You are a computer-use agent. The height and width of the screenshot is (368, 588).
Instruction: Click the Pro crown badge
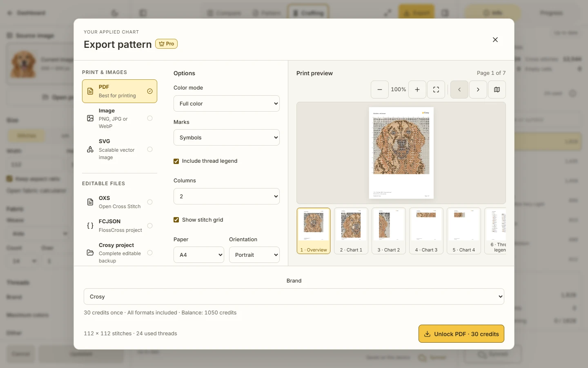[167, 44]
